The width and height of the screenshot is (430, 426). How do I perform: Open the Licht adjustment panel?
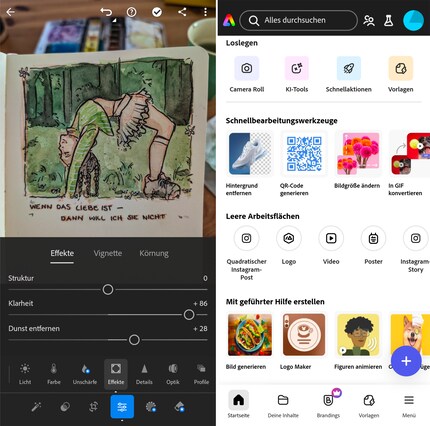tap(25, 374)
